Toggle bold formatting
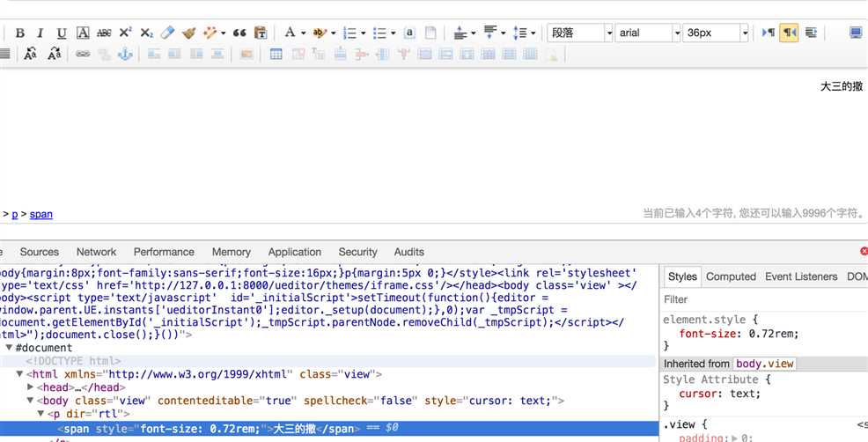This screenshot has height=442, width=868. point(20,33)
